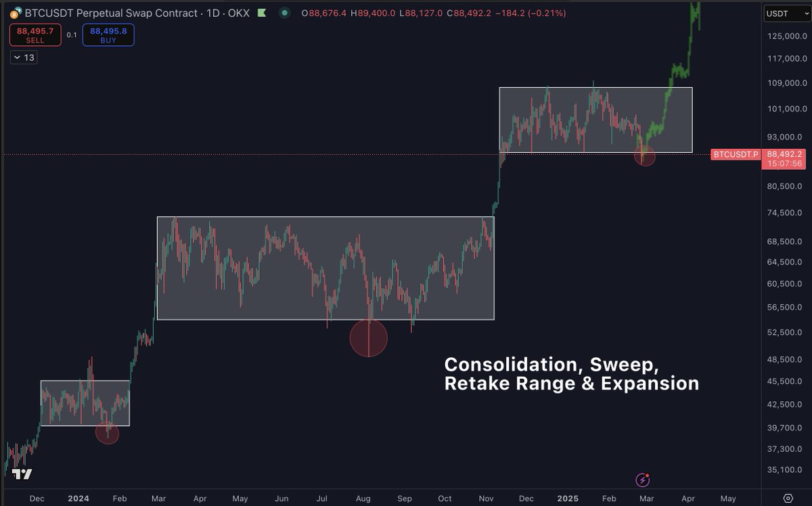Click the blue BUY 88,495.8 button
The width and height of the screenshot is (812, 506).
pos(108,35)
